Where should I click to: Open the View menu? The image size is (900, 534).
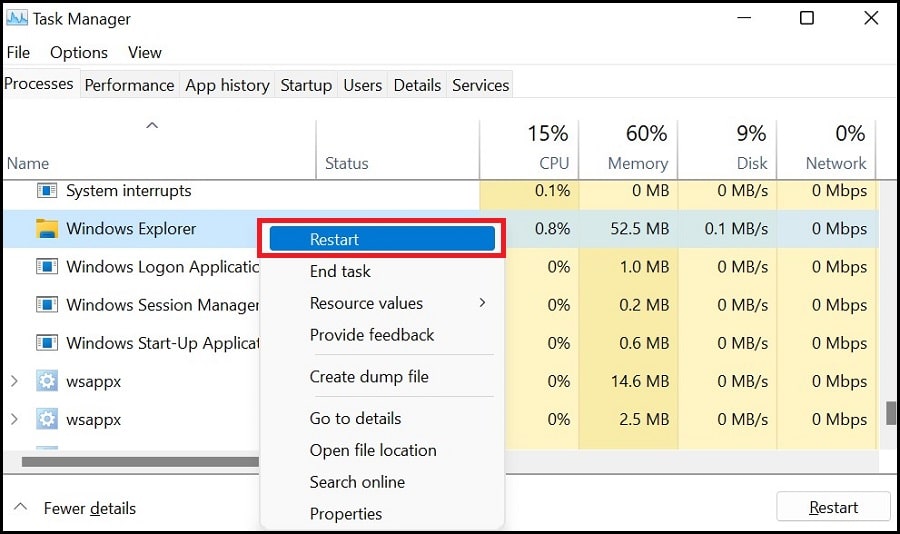tap(145, 52)
